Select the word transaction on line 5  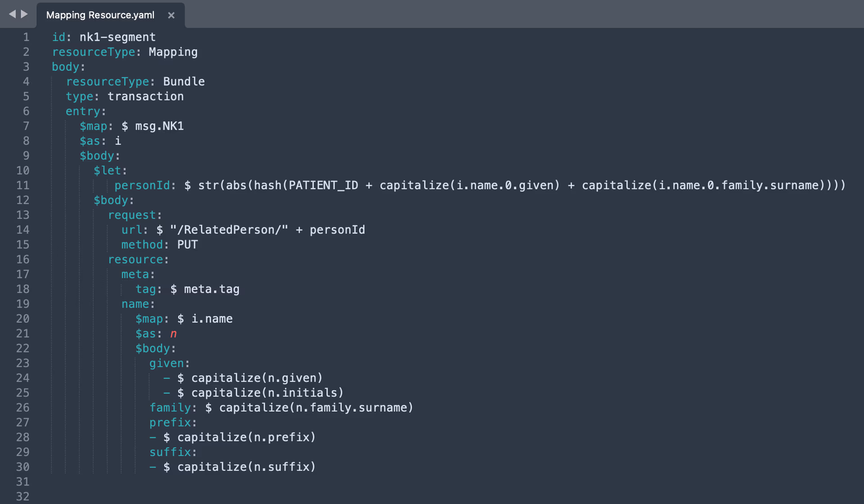coord(145,96)
